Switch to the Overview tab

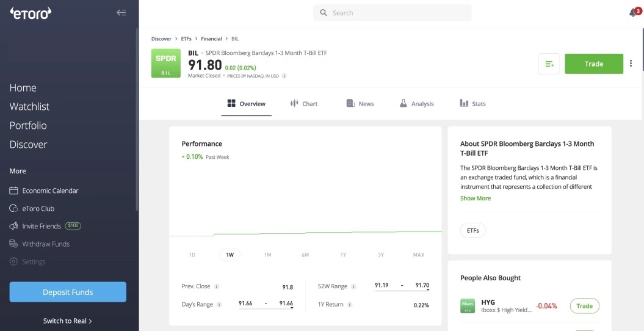(247, 104)
